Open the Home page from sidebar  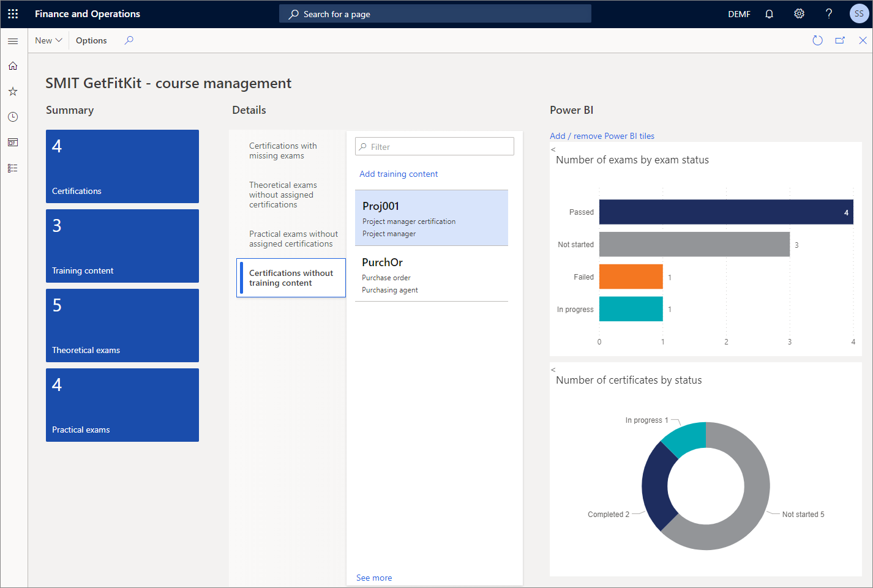coord(13,65)
